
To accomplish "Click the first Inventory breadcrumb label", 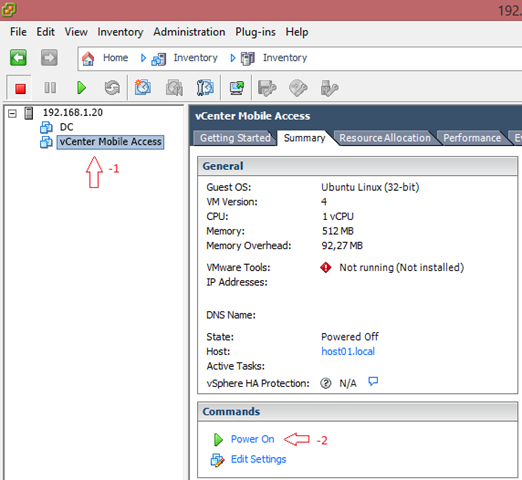I will [x=195, y=58].
